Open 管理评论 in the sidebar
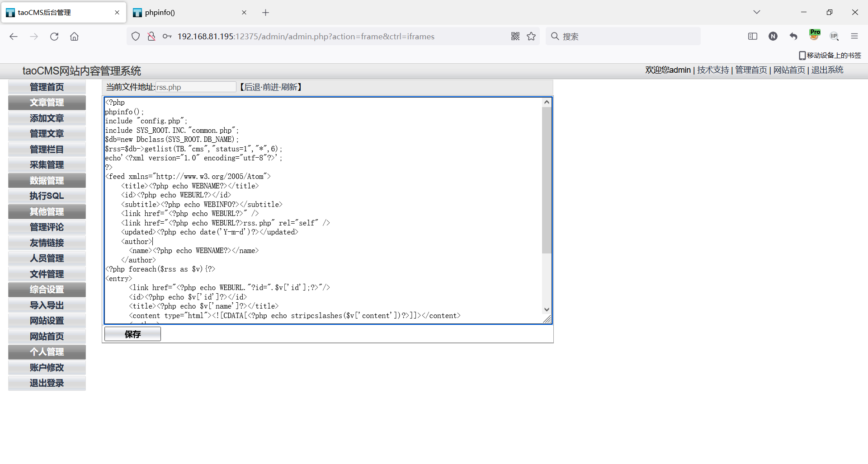The height and width of the screenshot is (464, 868). pyautogui.click(x=47, y=227)
